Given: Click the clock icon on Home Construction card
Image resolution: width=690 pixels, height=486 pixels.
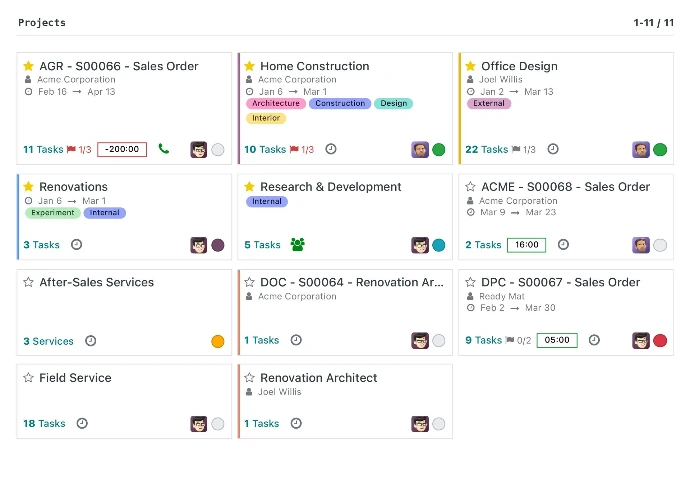Looking at the screenshot, I should tap(331, 149).
